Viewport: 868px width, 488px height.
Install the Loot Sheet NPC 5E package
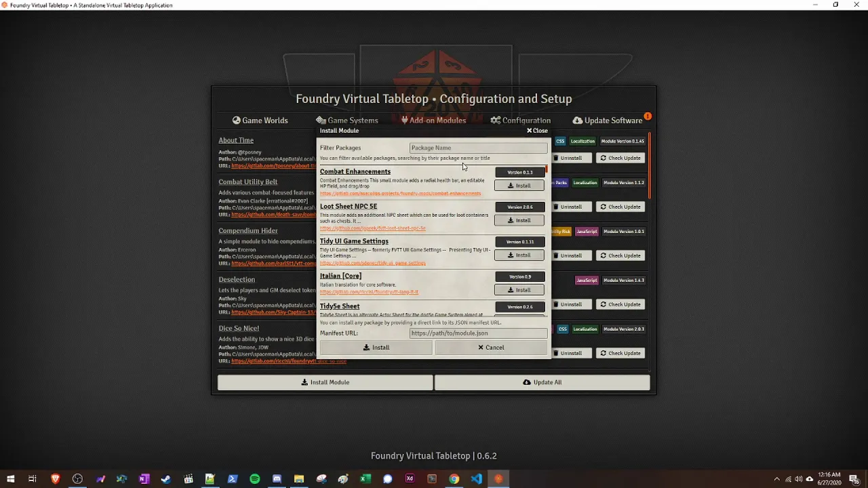519,220
